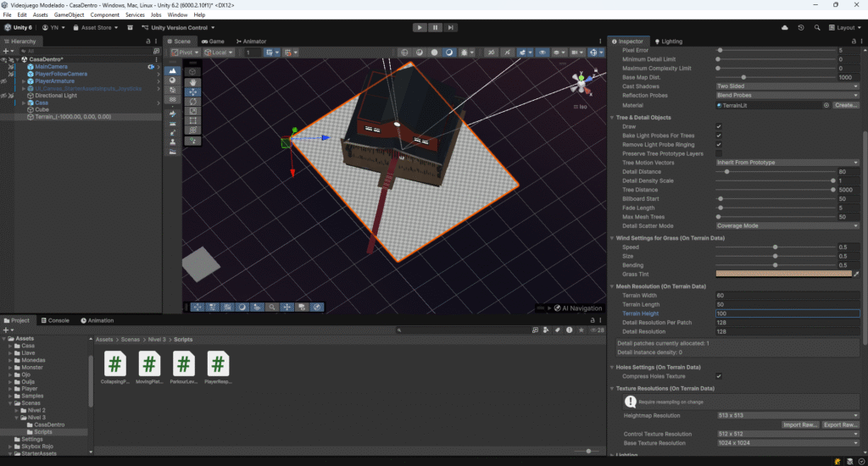The height and width of the screenshot is (466, 868).
Task: Open the Material object picker for TerrainLit
Action: (x=826, y=105)
